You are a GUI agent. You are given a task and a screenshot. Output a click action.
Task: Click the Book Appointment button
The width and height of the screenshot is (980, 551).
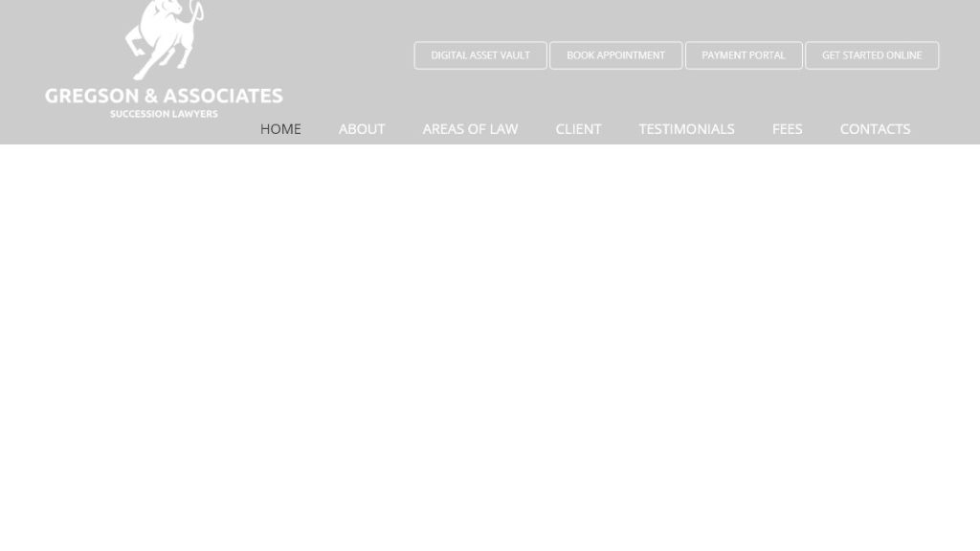(x=615, y=55)
